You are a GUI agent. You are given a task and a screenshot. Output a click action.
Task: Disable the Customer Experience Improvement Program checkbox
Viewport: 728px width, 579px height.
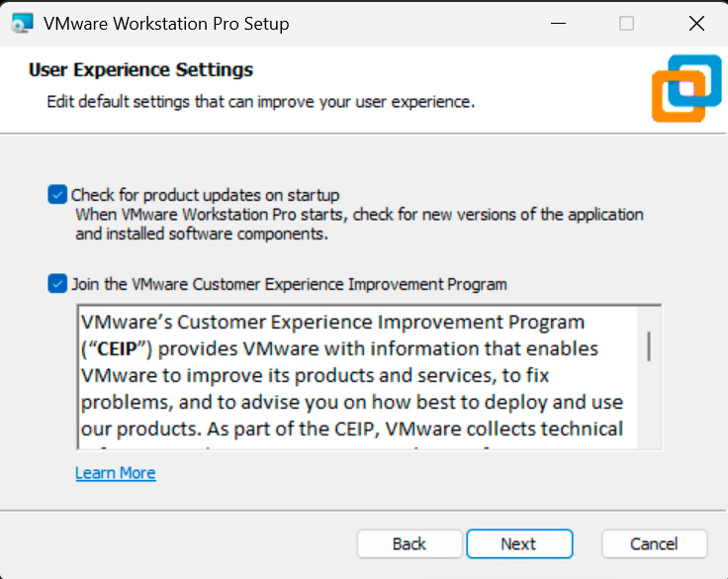pyautogui.click(x=57, y=284)
